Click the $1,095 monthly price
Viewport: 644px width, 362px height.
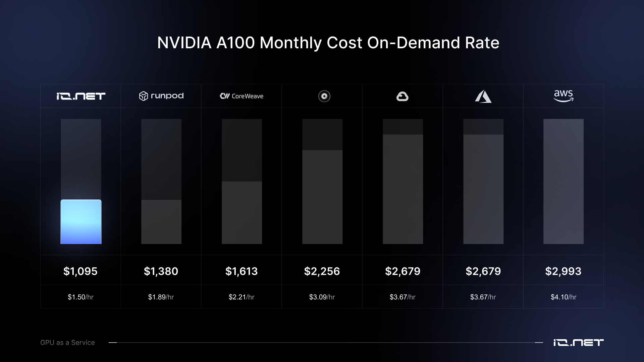point(80,271)
